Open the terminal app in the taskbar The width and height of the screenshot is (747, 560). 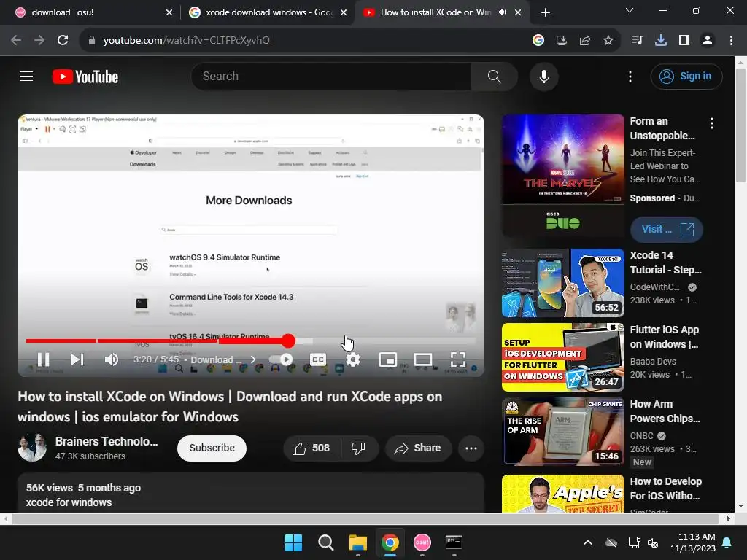click(454, 542)
